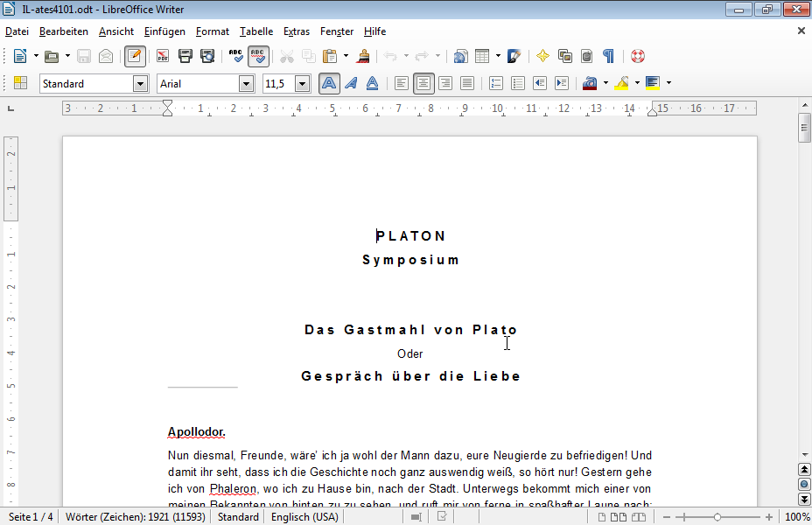The width and height of the screenshot is (812, 525).
Task: Apply yellow Highlighting color swatch
Action: pos(621,83)
